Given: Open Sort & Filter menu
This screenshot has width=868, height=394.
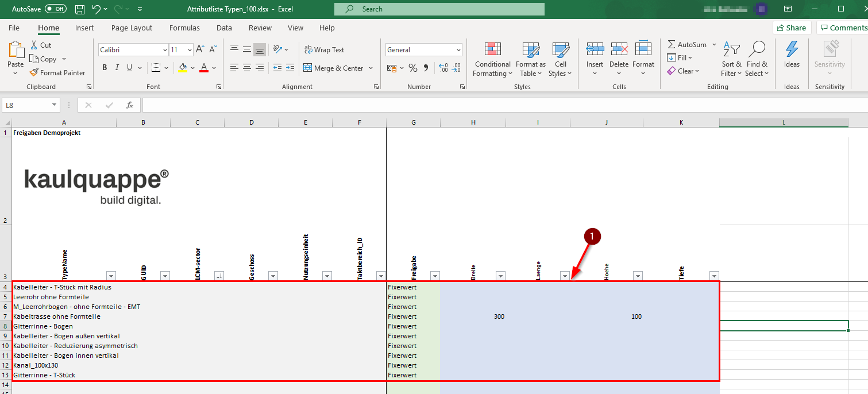Looking at the screenshot, I should (731, 59).
